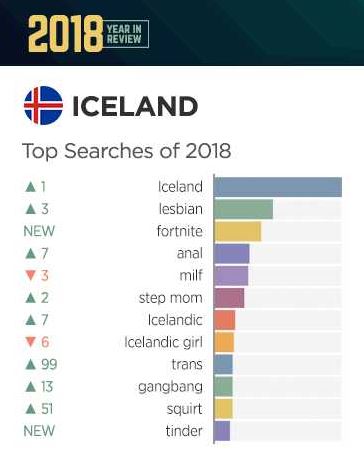Image resolution: width=364 pixels, height=454 pixels.
Task: Click the Iceland flag icon
Action: pos(43,105)
